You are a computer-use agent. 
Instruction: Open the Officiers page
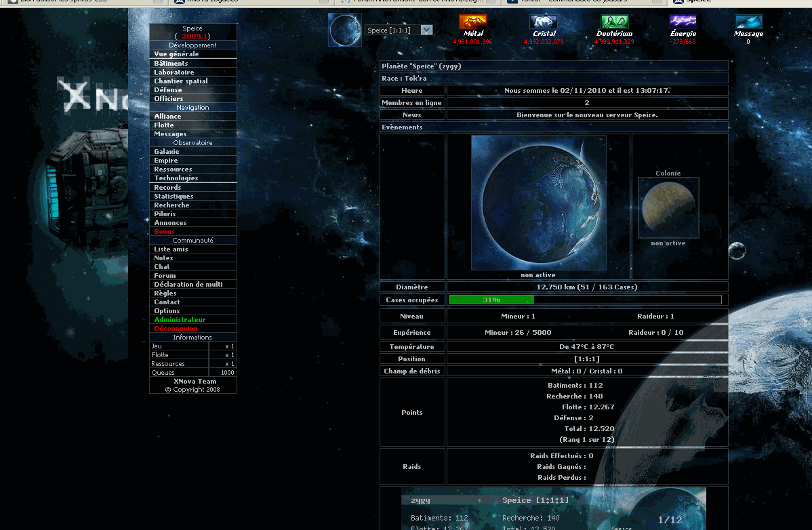click(168, 98)
